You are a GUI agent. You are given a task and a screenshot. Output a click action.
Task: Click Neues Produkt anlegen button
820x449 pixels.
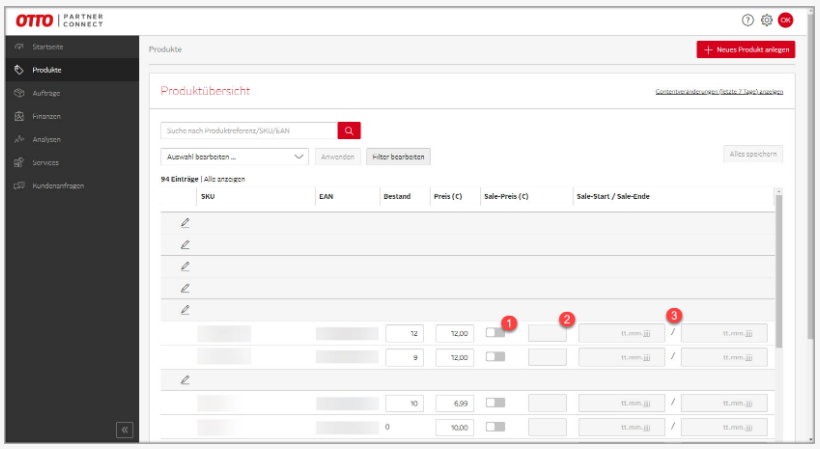pyautogui.click(x=746, y=50)
